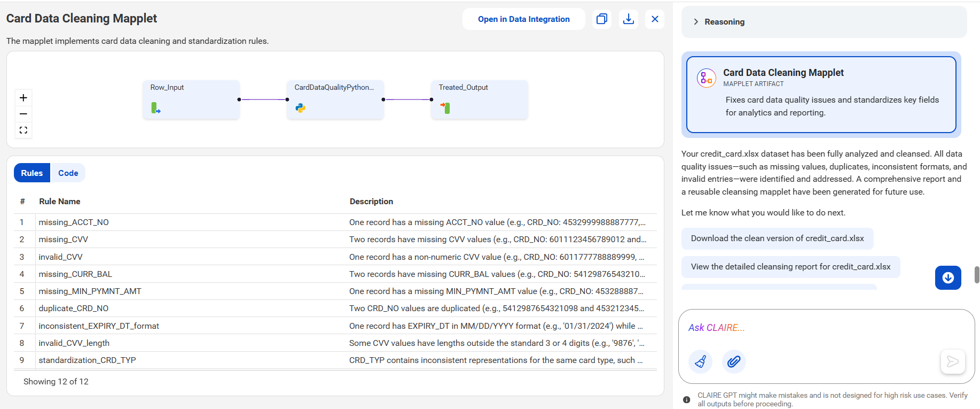
Task: Select the missing_MIN_PYMNT_AMT rule row
Action: [x=335, y=291]
